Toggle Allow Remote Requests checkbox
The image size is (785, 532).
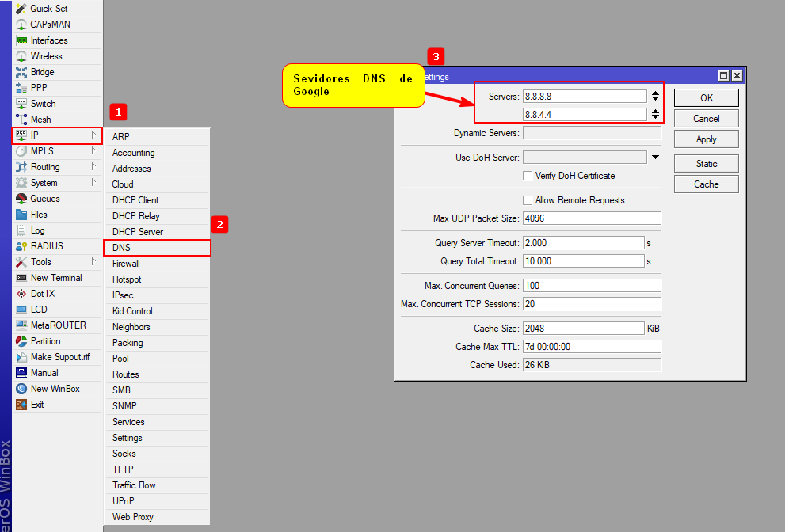coord(528,200)
